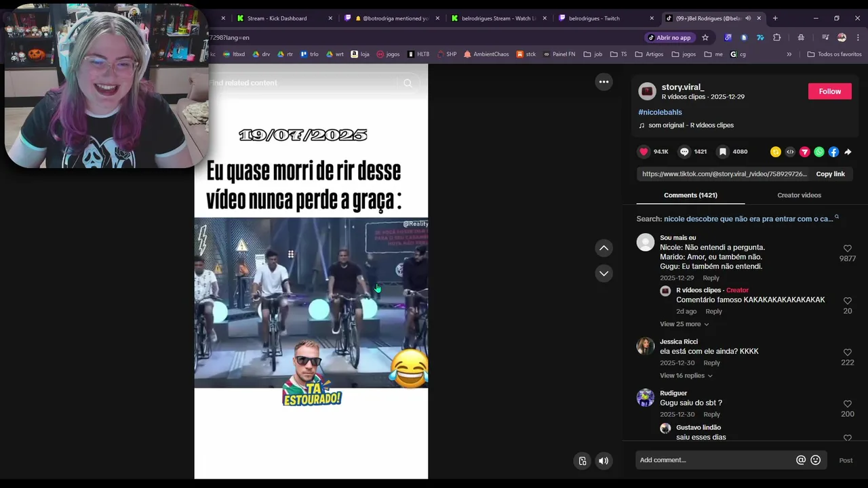Open the AmbientChaos bookmark

click(x=486, y=54)
